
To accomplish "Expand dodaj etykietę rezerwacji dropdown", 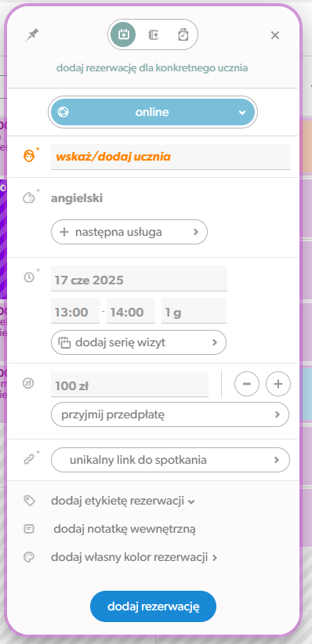I will [122, 501].
